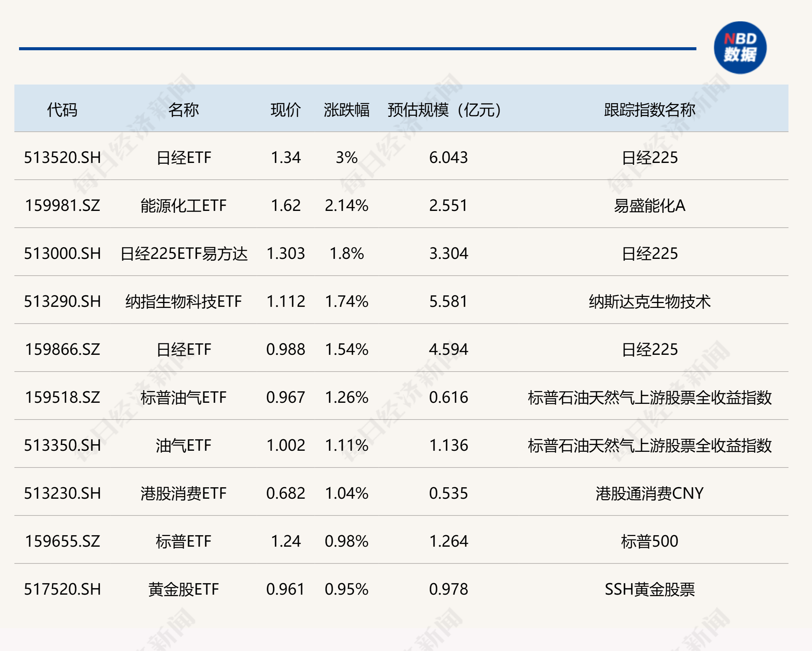Click the 纳指生物科技ETF name cell

point(184,302)
